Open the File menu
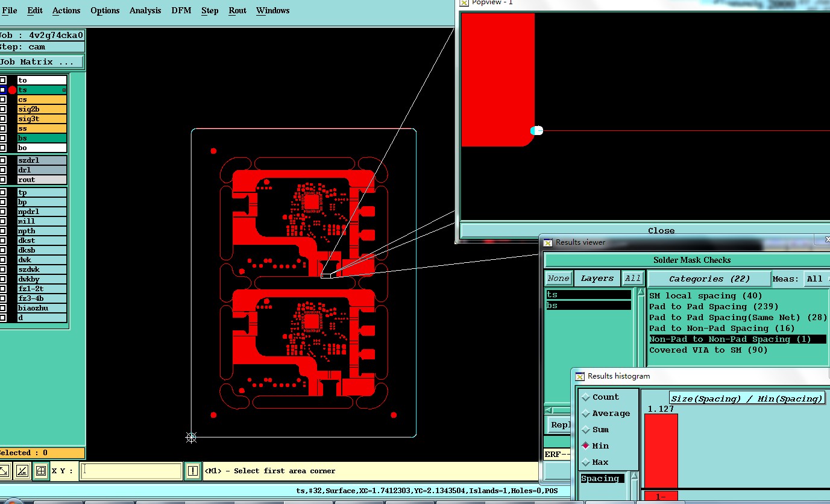 (10, 10)
